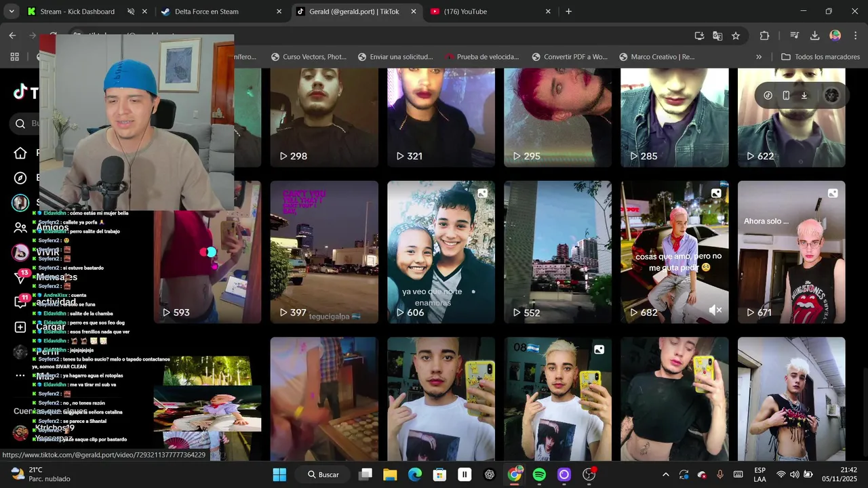This screenshot has width=868, height=488.
Task: Open OBS Studio from the taskbar
Action: tap(589, 474)
